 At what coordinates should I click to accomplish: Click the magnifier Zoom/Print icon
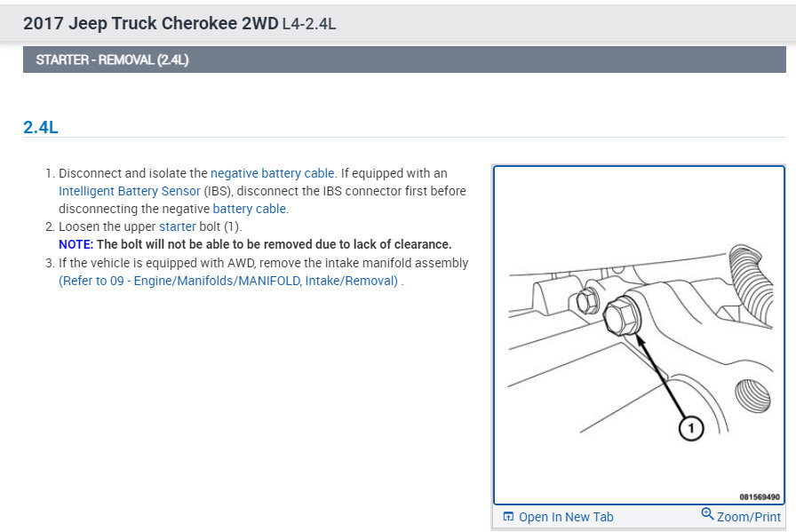click(x=707, y=513)
